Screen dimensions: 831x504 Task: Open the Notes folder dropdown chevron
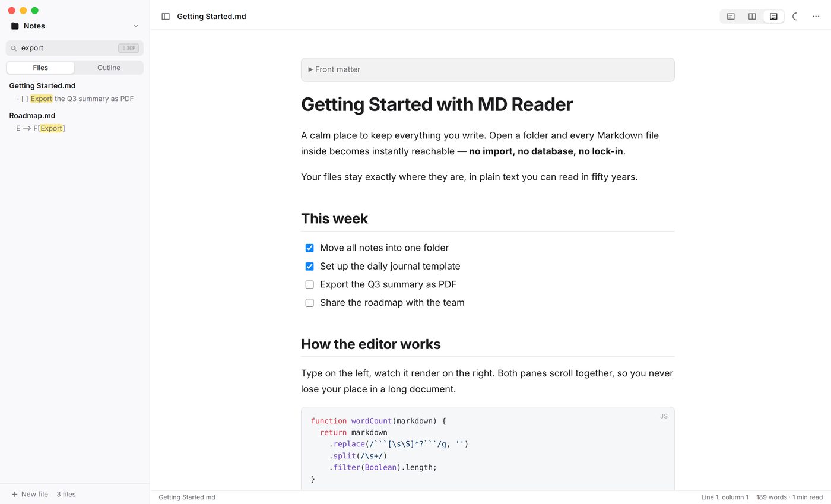pyautogui.click(x=136, y=26)
